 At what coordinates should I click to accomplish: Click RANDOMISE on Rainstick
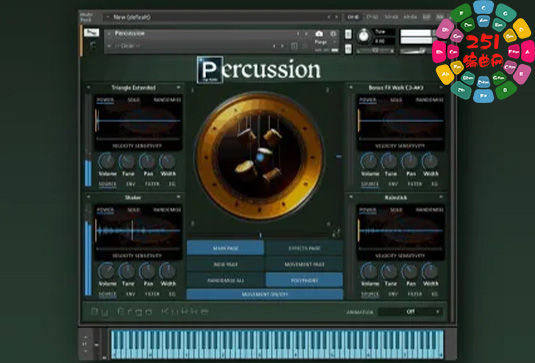[430, 210]
